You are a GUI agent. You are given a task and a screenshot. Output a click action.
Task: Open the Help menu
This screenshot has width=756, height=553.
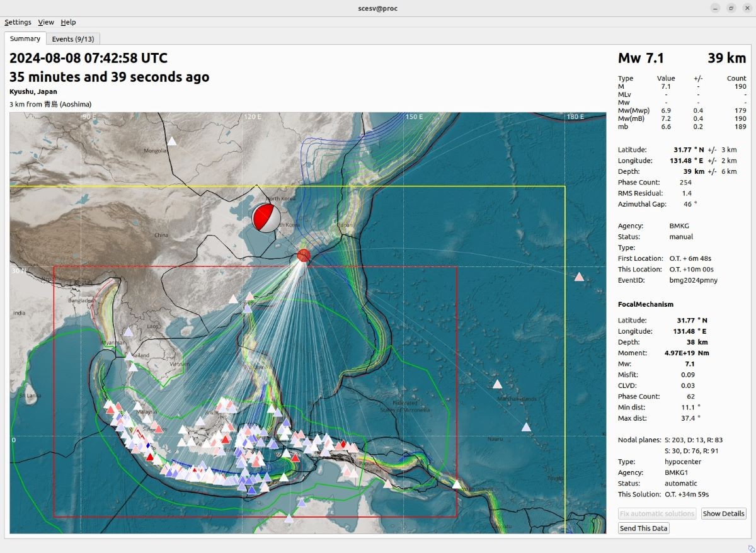point(68,22)
